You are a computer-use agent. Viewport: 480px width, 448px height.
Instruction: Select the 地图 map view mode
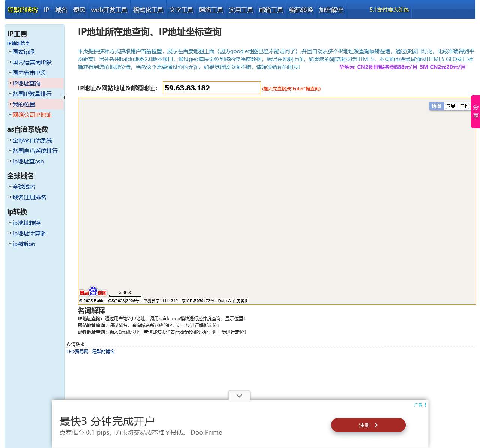436,106
